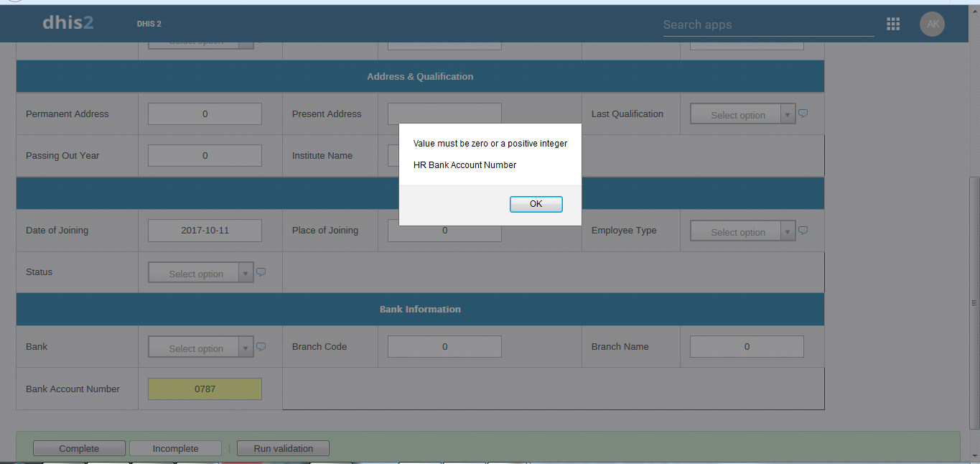Viewport: 980px width, 464px height.
Task: Click the Bank Account Number label
Action: (x=73, y=389)
